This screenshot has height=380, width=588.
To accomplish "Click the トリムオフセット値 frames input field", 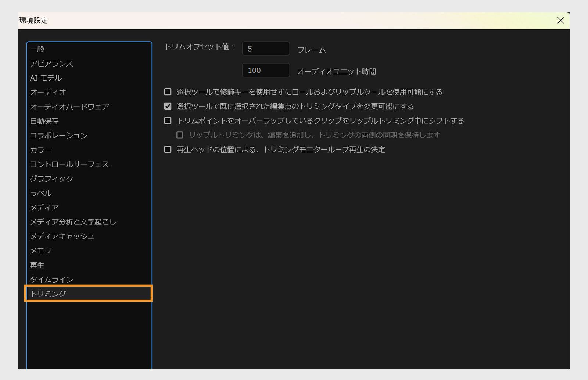I will (266, 48).
